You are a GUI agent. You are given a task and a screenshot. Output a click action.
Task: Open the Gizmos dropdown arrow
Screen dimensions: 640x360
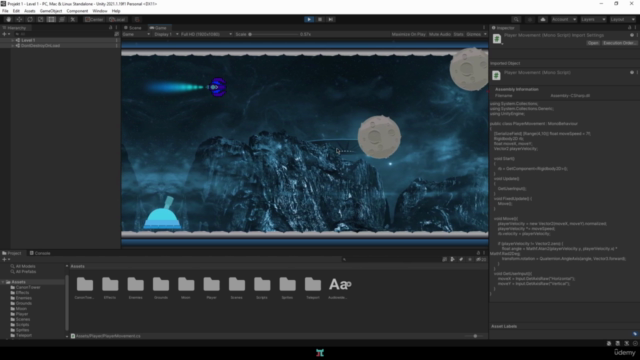485,34
